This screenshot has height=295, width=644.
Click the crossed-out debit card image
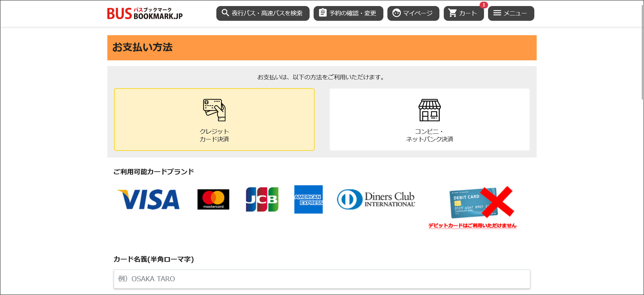click(481, 202)
